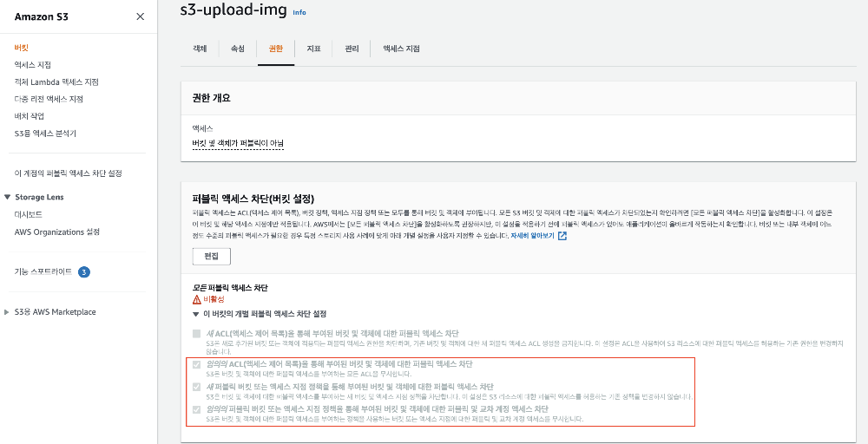Open 기능 스포트라이트 link
This screenshot has width=868, height=444.
(x=43, y=271)
